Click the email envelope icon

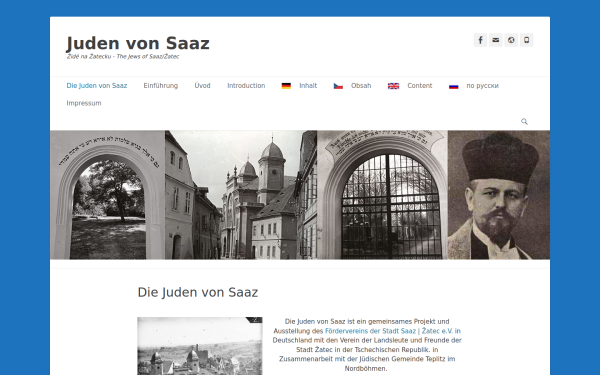point(496,40)
